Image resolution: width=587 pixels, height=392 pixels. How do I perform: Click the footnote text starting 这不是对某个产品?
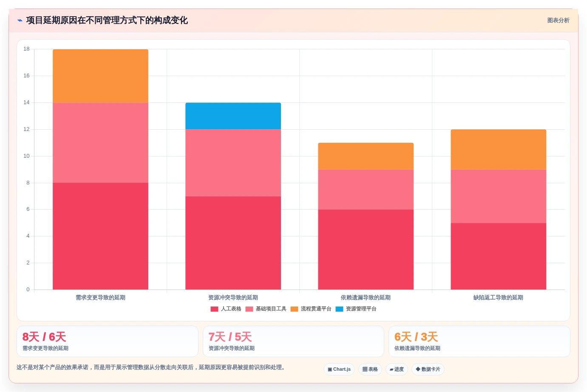tap(152, 367)
